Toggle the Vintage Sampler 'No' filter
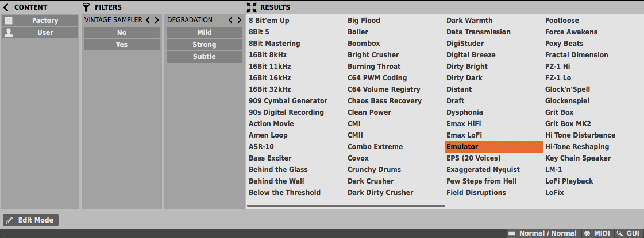 (x=122, y=33)
